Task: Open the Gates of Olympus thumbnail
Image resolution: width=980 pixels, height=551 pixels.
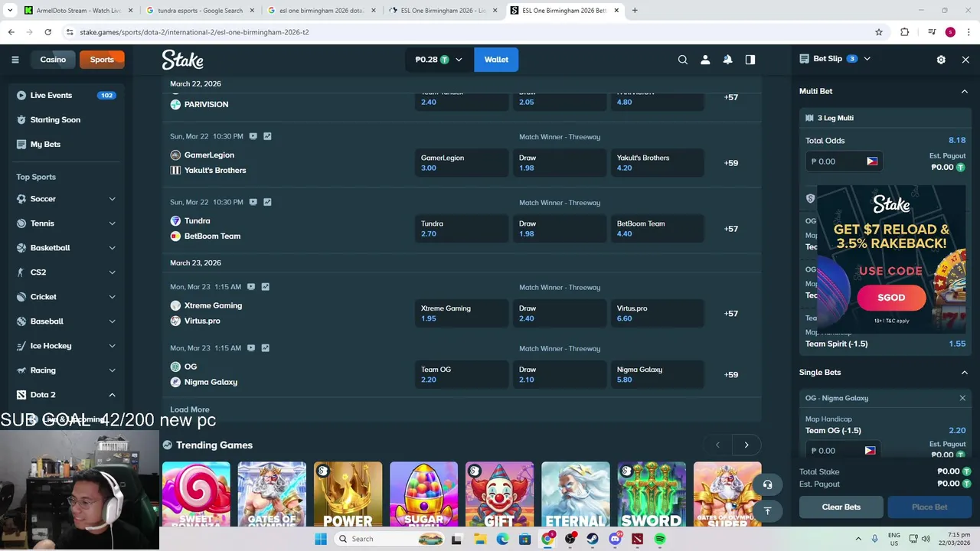Action: click(x=272, y=494)
